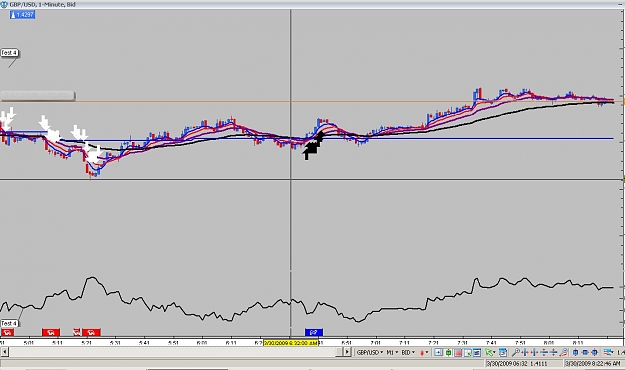625x370 pixels.
Task: Click the GBP/USD, 1-Minute, Bid title text
Action: 42,4
